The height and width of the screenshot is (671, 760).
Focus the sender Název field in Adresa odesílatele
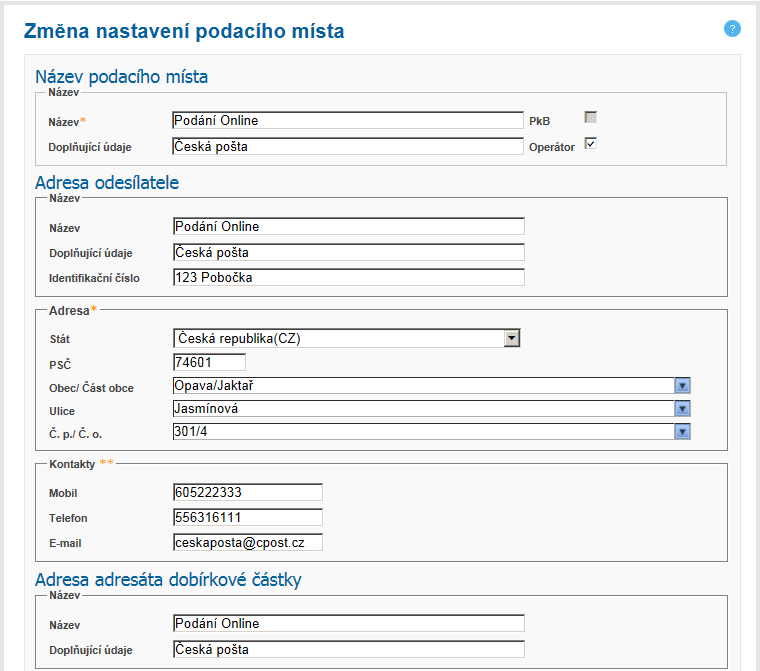pyautogui.click(x=347, y=227)
